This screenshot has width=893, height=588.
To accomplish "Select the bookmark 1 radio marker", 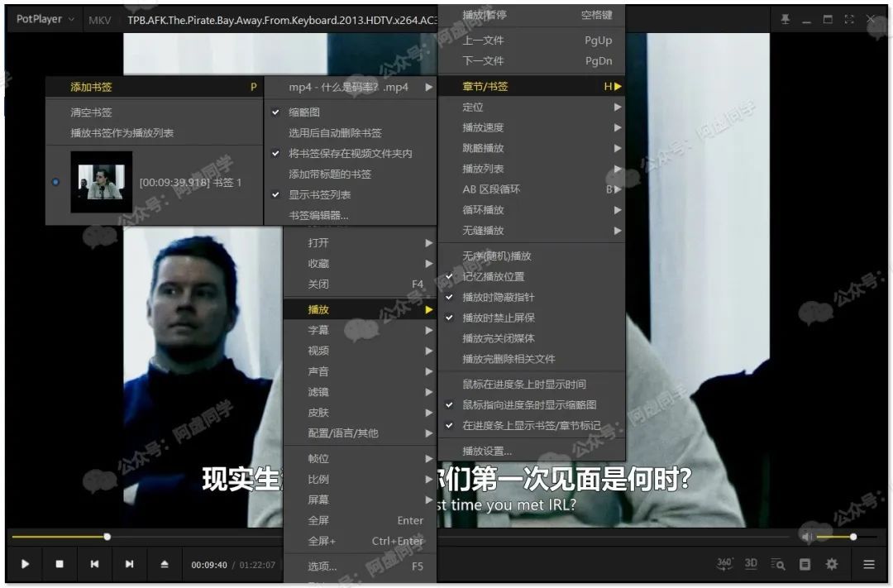I will tap(55, 182).
